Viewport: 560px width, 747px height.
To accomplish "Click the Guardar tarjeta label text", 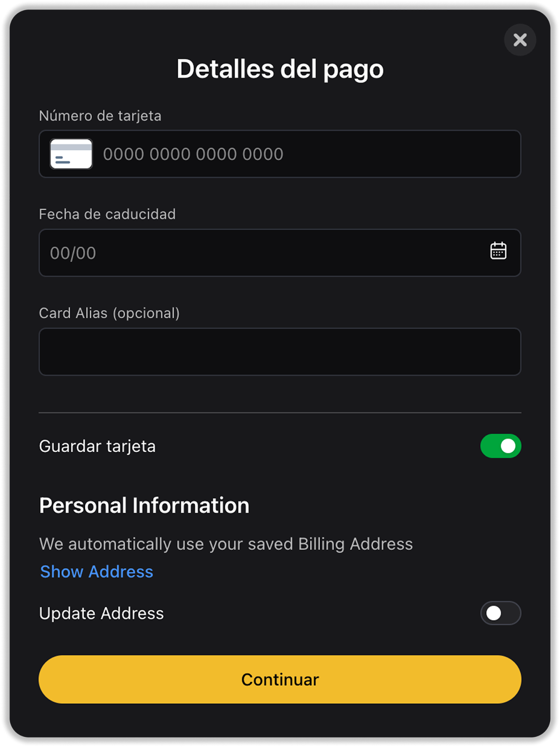I will coord(97,446).
